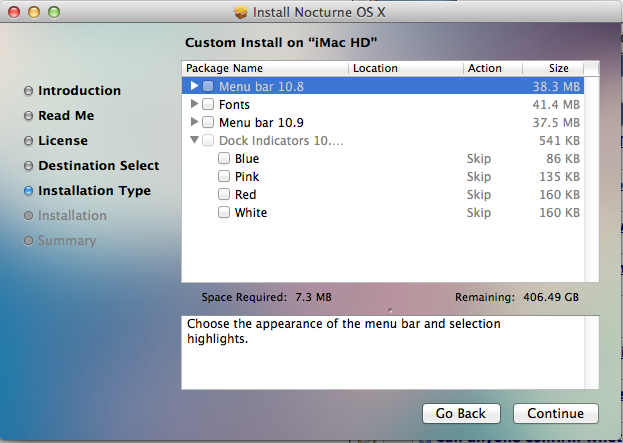Screen dimensions: 623x443
Task: Zoom the installer with green button
Action: pos(54,12)
